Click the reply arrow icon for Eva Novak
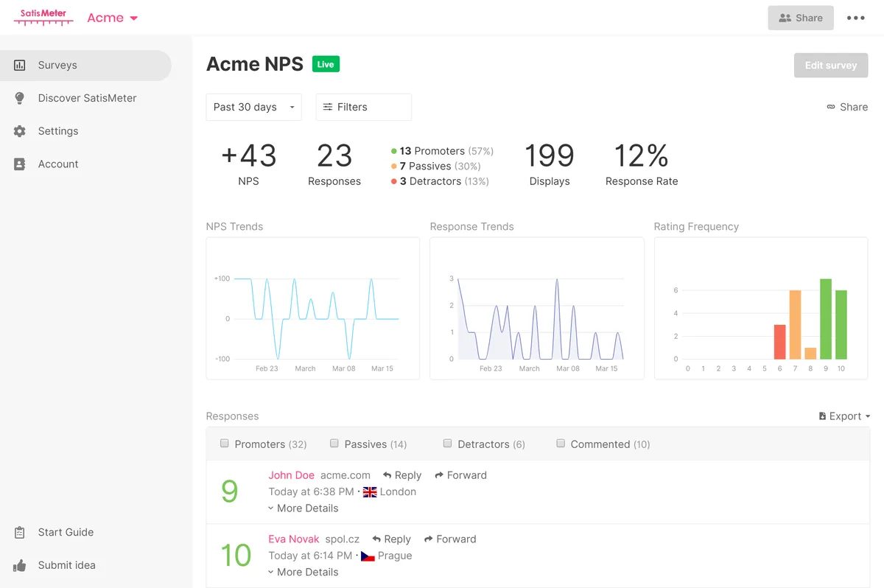The image size is (884, 588). click(x=377, y=539)
